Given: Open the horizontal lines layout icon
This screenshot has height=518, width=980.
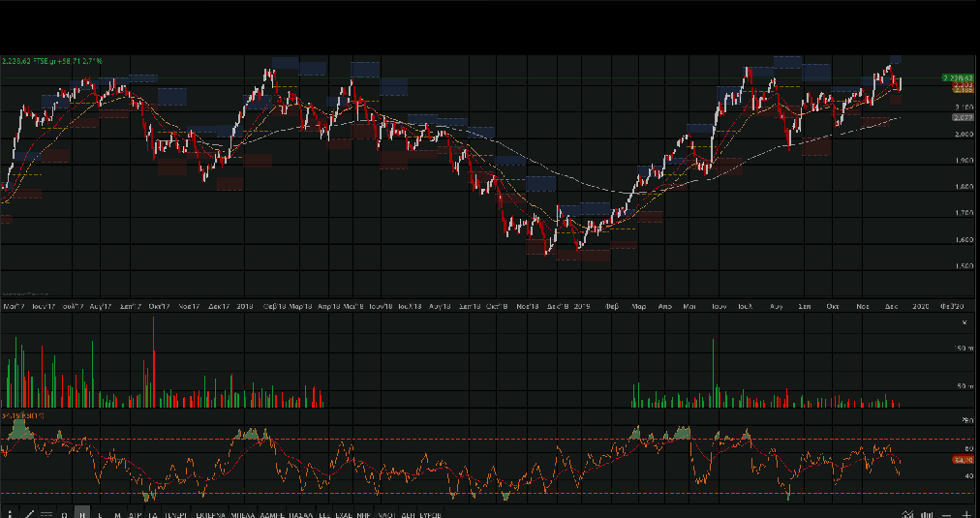Looking at the screenshot, I should (x=46, y=513).
